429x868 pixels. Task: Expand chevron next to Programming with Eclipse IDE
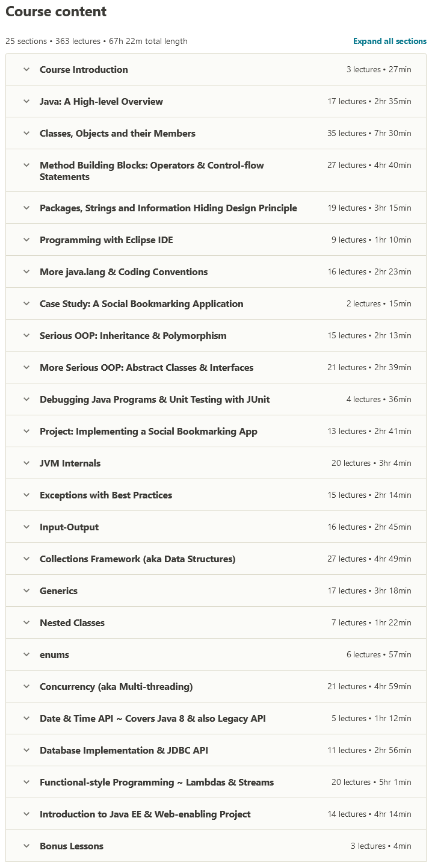coord(26,240)
